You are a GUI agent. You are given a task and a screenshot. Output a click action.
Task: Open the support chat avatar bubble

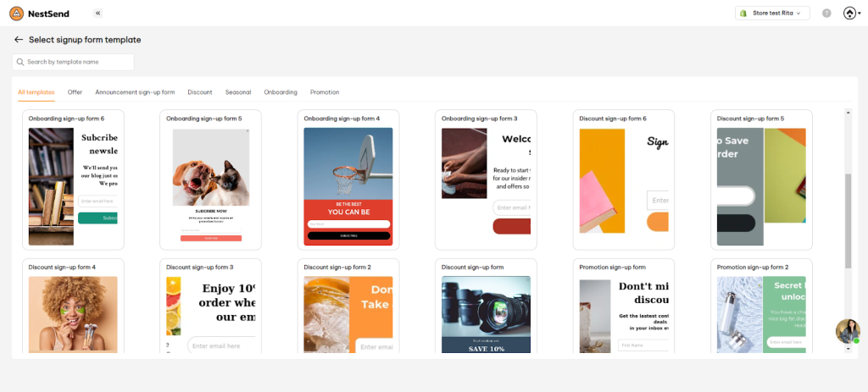coord(848,331)
